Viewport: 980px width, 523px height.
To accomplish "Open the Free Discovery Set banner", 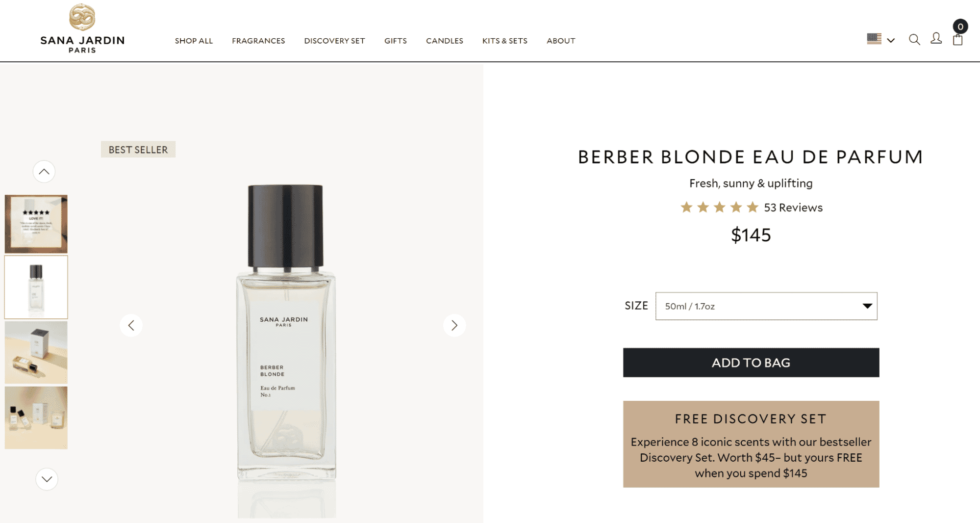I will tap(751, 444).
